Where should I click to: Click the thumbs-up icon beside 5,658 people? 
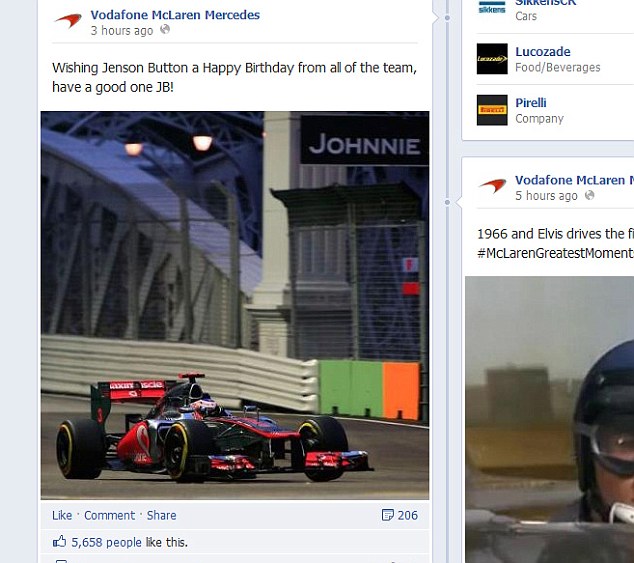pyautogui.click(x=59, y=542)
